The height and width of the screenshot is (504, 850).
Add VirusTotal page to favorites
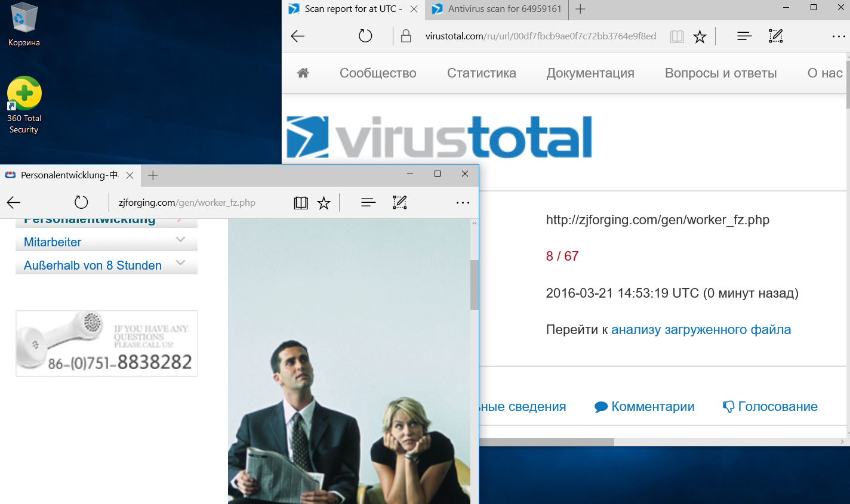coord(700,36)
